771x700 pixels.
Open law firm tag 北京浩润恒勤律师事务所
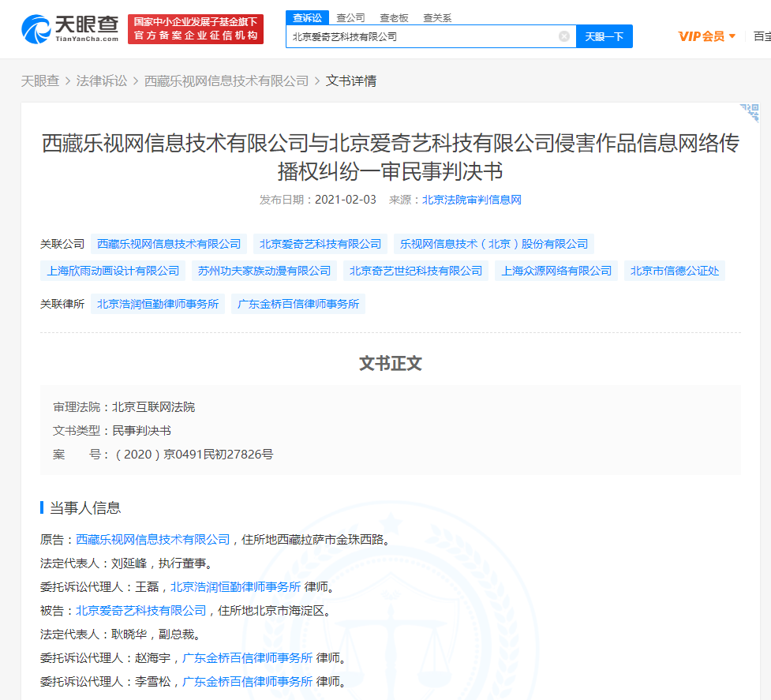(158, 304)
